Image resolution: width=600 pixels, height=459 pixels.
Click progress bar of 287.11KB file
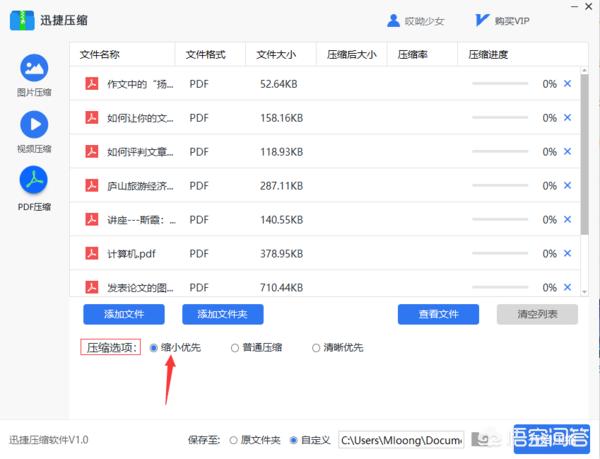(x=500, y=185)
